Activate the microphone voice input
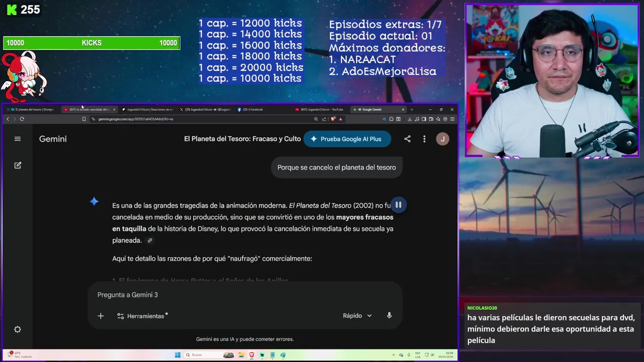The width and height of the screenshot is (644, 362). click(389, 315)
